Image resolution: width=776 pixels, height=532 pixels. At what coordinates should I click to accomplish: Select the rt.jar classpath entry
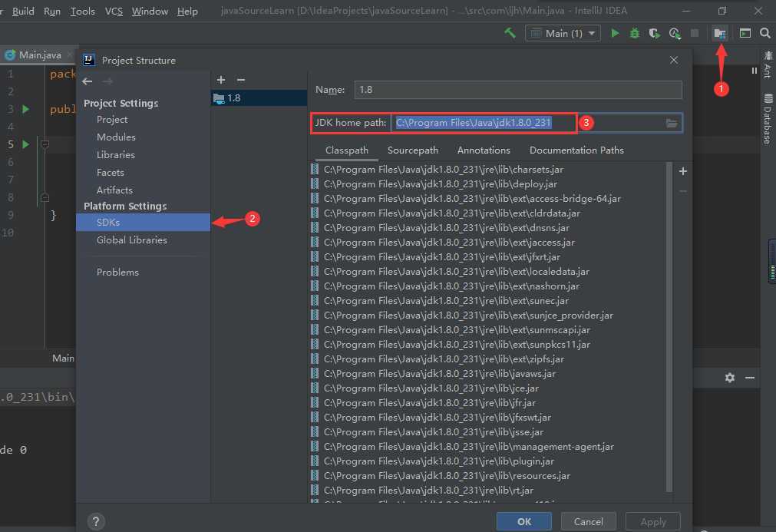tap(428, 491)
